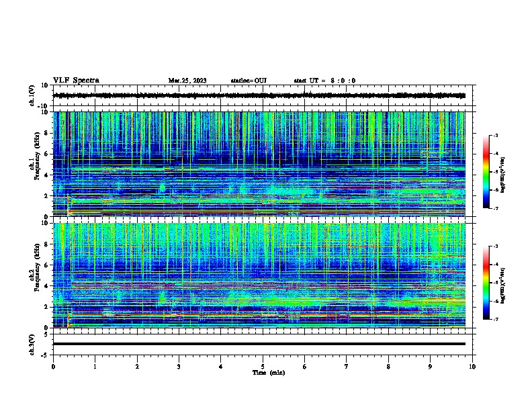Click the date label "Mar.25, 2023"
Screen dimensions: 532x411
pos(187,81)
